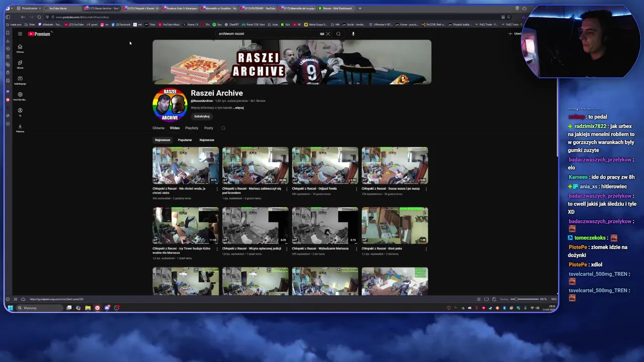Open Subscriptions in the mini sidebar
Screen dimensions: 644x362
pyautogui.click(x=20, y=80)
